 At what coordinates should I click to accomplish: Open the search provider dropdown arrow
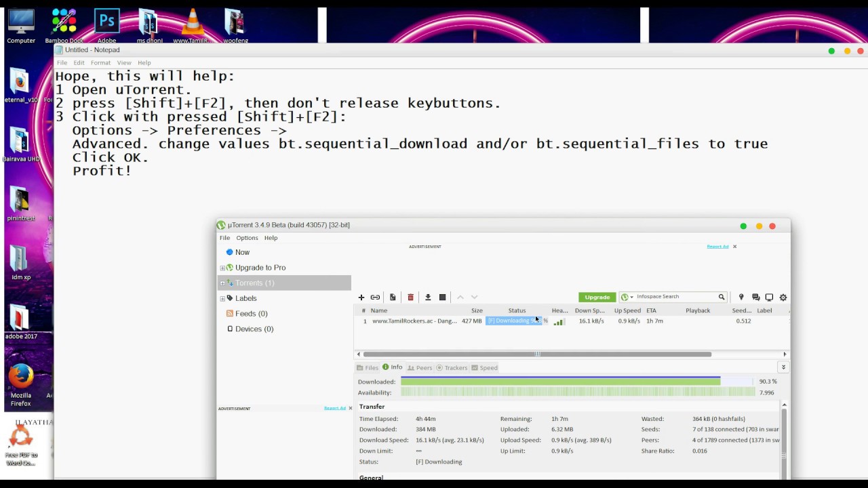[631, 297]
